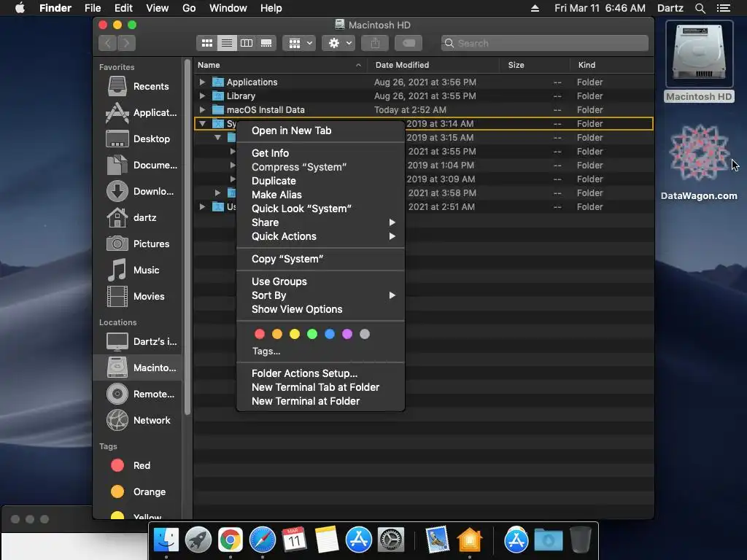Screen dimensions: 747x560
Task: Choose Compress "System"
Action: [x=321, y=167]
